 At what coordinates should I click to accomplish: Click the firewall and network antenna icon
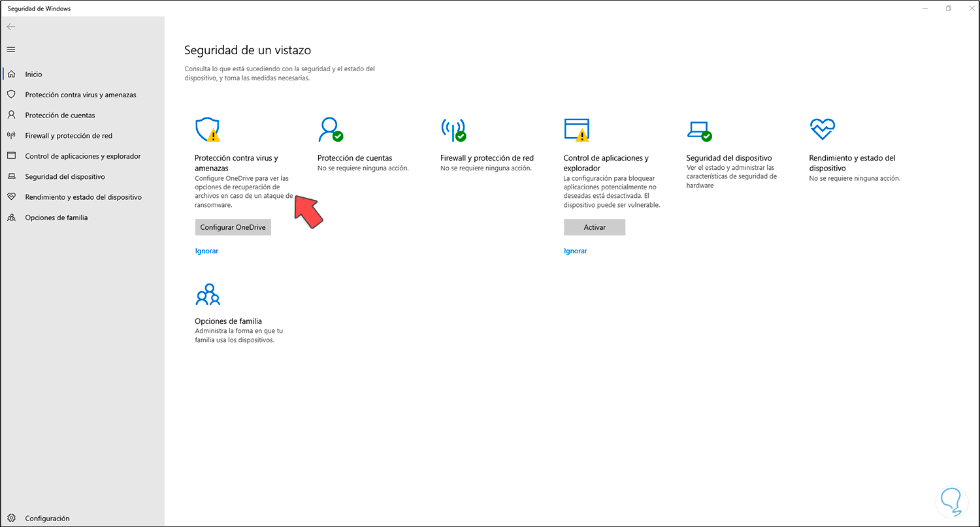pos(453,129)
